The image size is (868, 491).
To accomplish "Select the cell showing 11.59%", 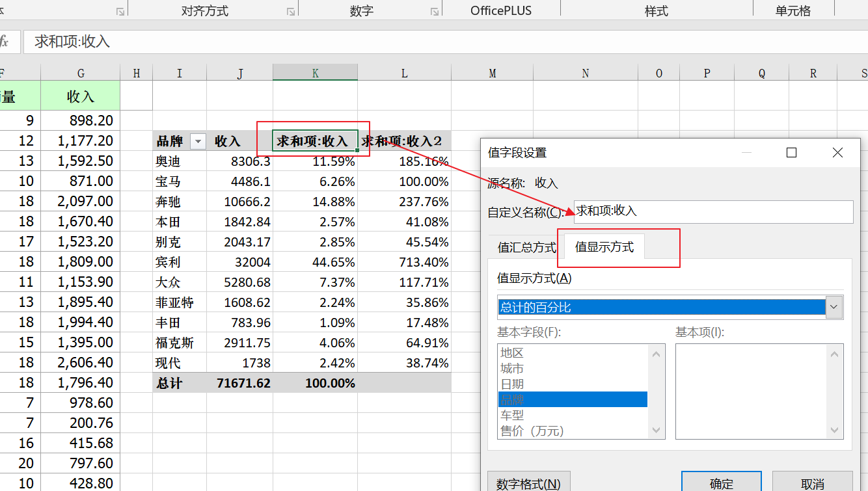I will [x=316, y=161].
